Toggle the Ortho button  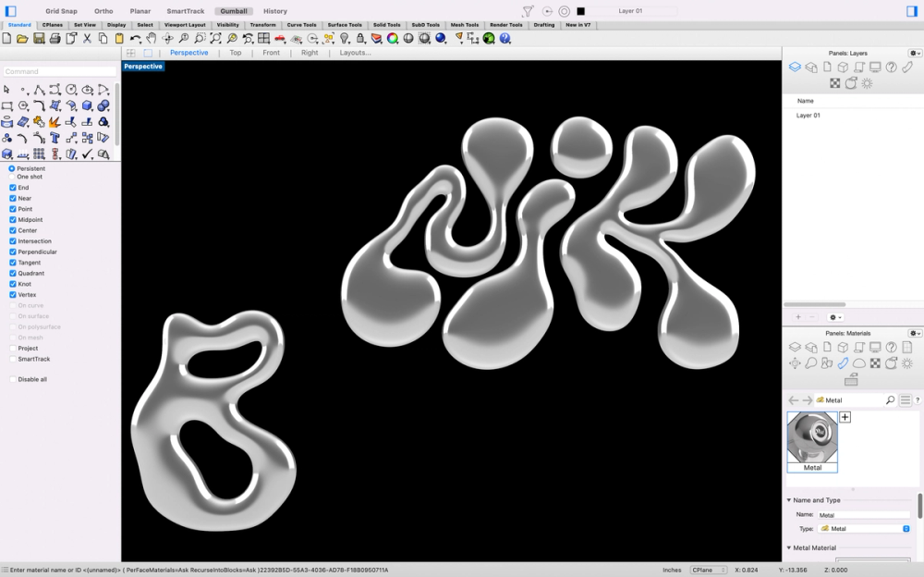pos(103,11)
